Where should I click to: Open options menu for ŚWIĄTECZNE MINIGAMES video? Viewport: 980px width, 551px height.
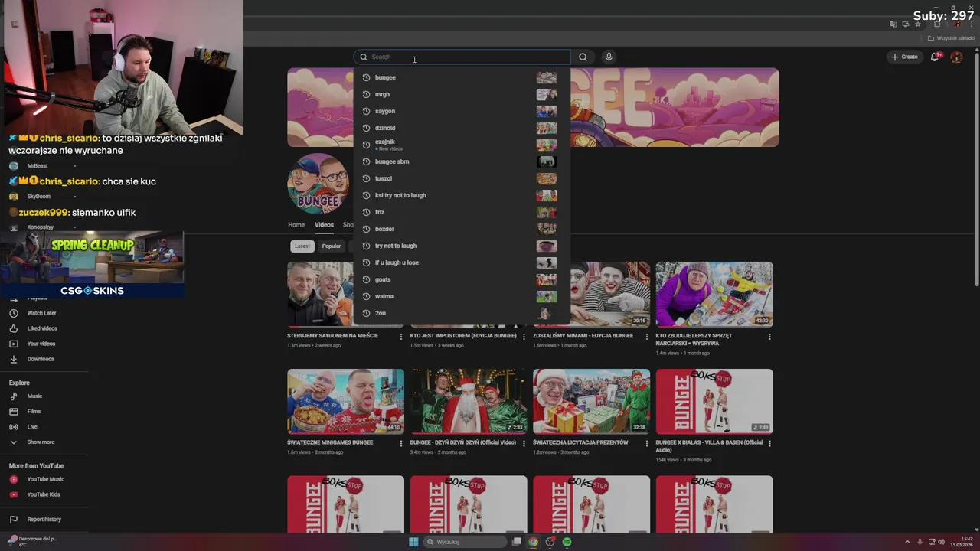pyautogui.click(x=400, y=443)
